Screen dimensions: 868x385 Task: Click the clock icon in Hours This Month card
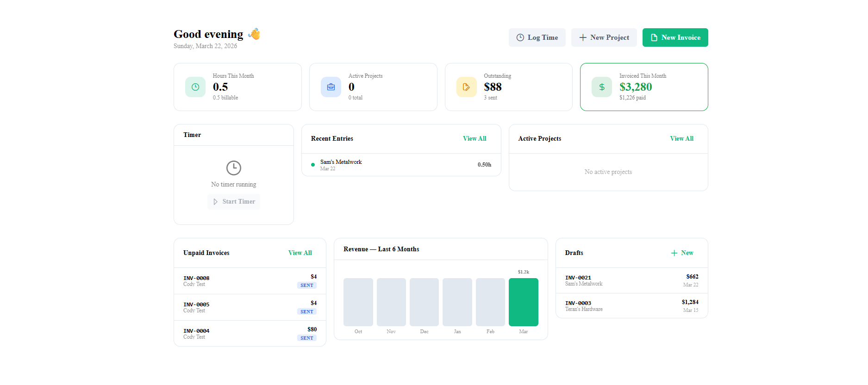195,87
